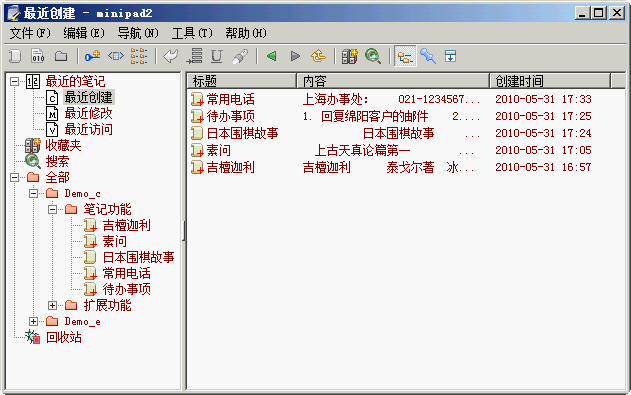Sort list by 内容 column header

point(393,81)
